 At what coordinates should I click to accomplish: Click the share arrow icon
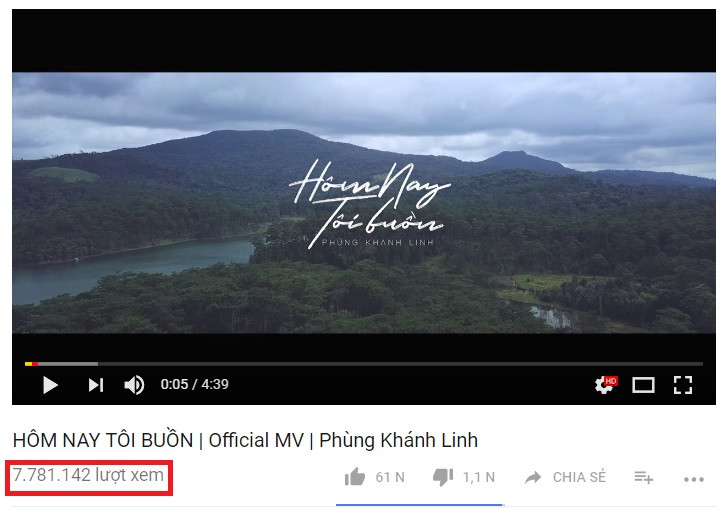(533, 477)
